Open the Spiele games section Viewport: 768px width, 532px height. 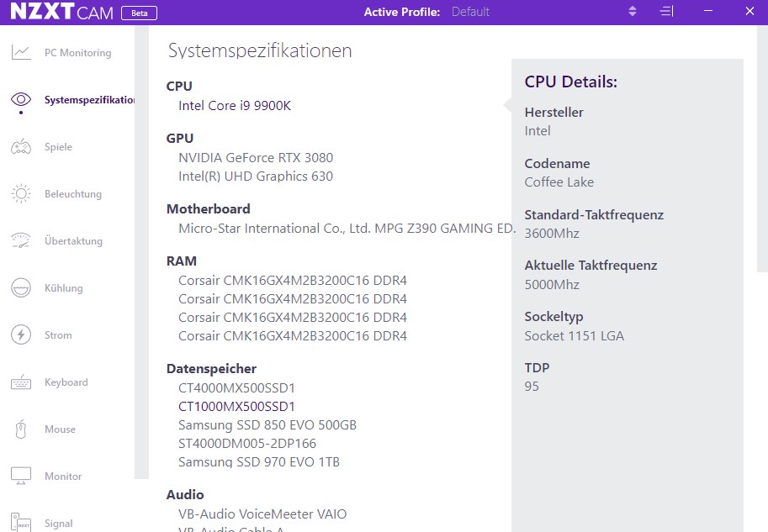pyautogui.click(x=61, y=146)
